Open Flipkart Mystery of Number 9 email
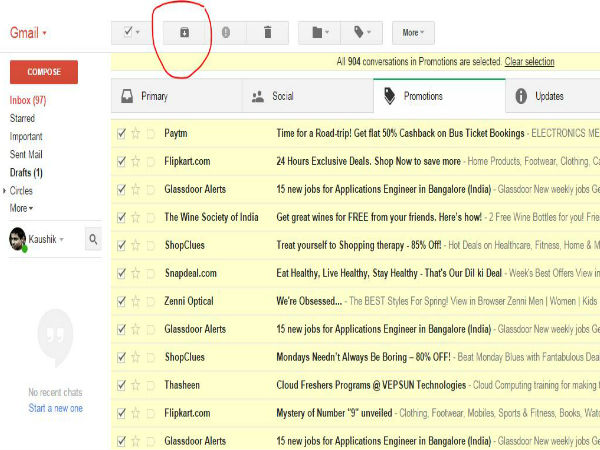Screen dimensions: 600x450 point(356,413)
